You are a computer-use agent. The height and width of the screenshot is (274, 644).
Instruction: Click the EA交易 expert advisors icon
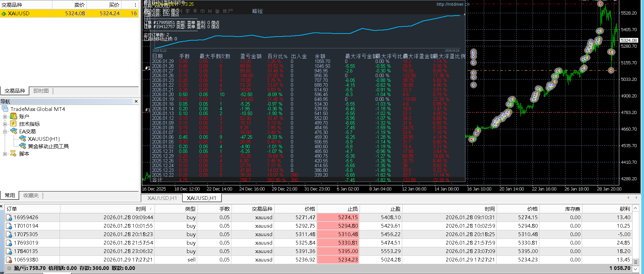[14, 131]
